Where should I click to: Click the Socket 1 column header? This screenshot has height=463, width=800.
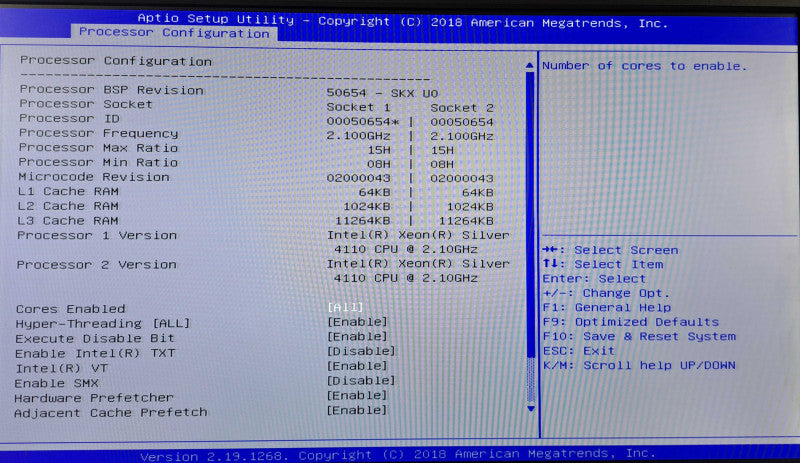358,107
